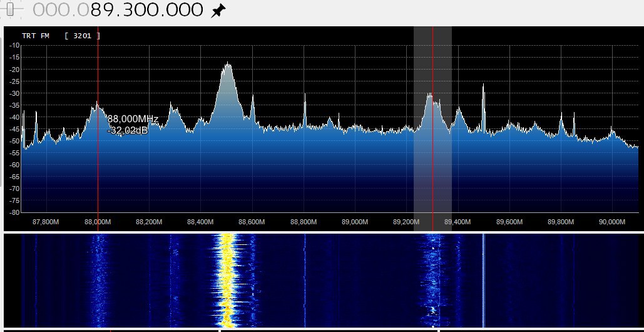Click the "89,000M" frequency axis label

355,222
